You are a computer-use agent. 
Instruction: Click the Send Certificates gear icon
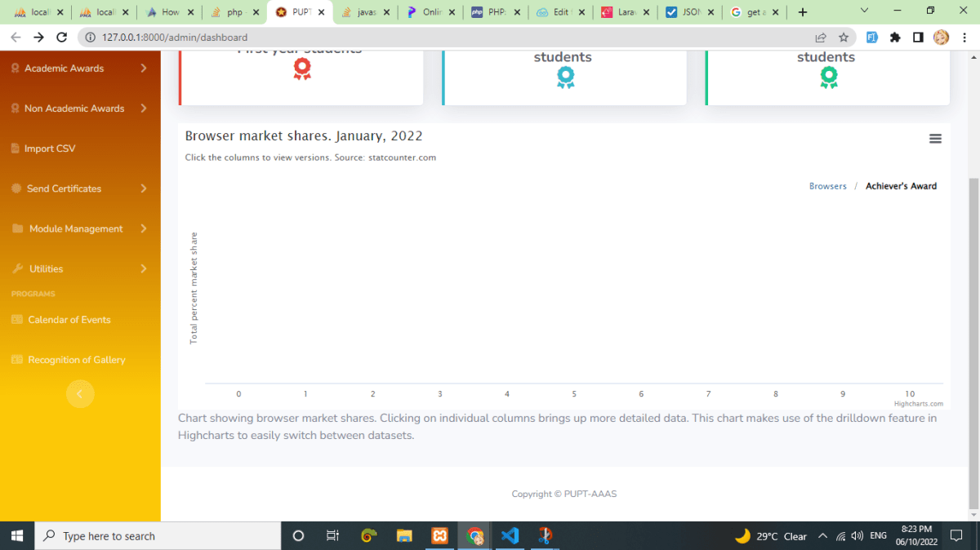(x=16, y=189)
